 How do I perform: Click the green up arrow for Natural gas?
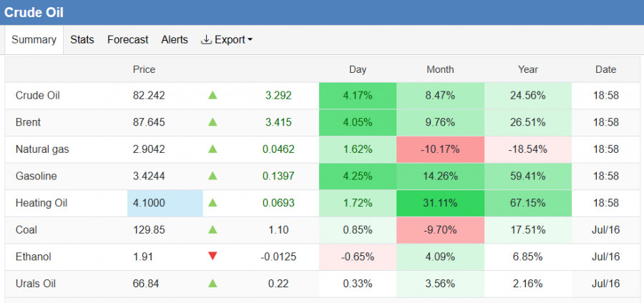213,149
